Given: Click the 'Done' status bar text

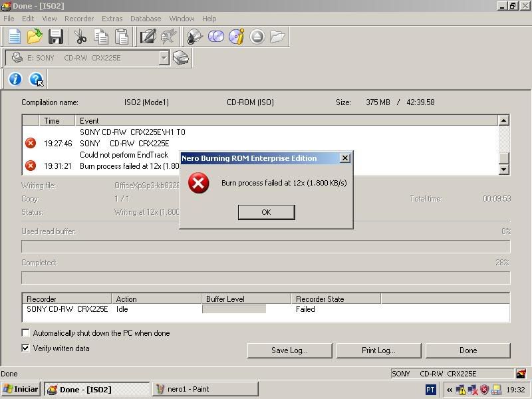Looking at the screenshot, I should click(x=9, y=374).
